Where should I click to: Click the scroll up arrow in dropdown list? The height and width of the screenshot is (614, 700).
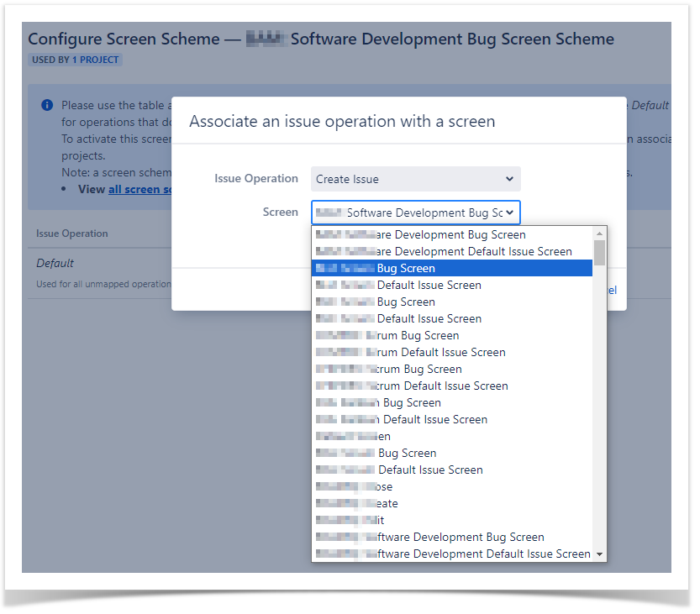tap(599, 234)
